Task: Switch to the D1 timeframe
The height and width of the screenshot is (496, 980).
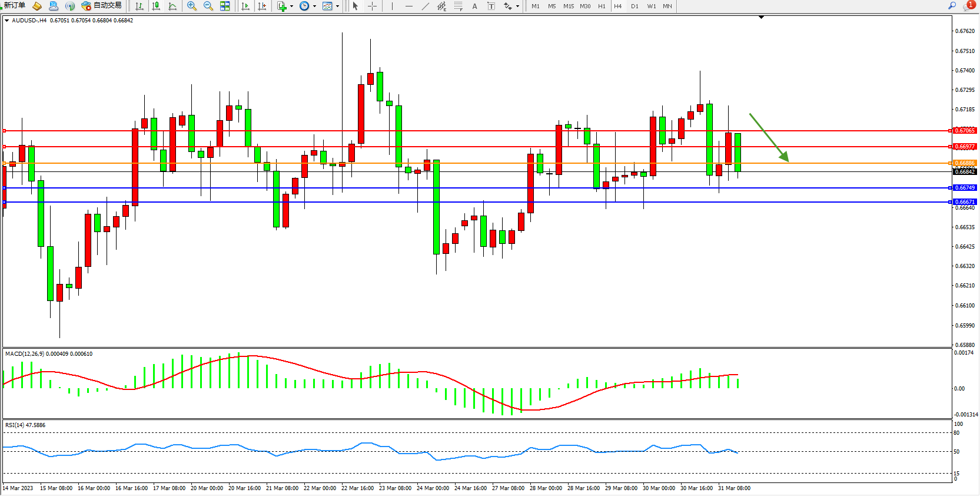Action: (x=634, y=6)
